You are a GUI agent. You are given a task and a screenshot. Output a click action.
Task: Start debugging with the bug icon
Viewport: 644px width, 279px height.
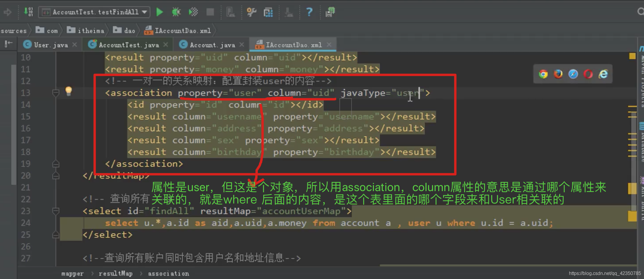(176, 12)
